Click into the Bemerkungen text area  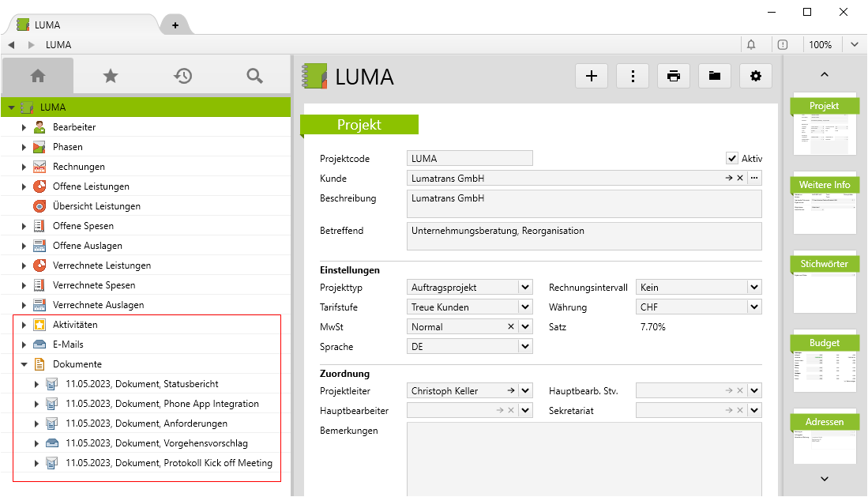(x=584, y=458)
